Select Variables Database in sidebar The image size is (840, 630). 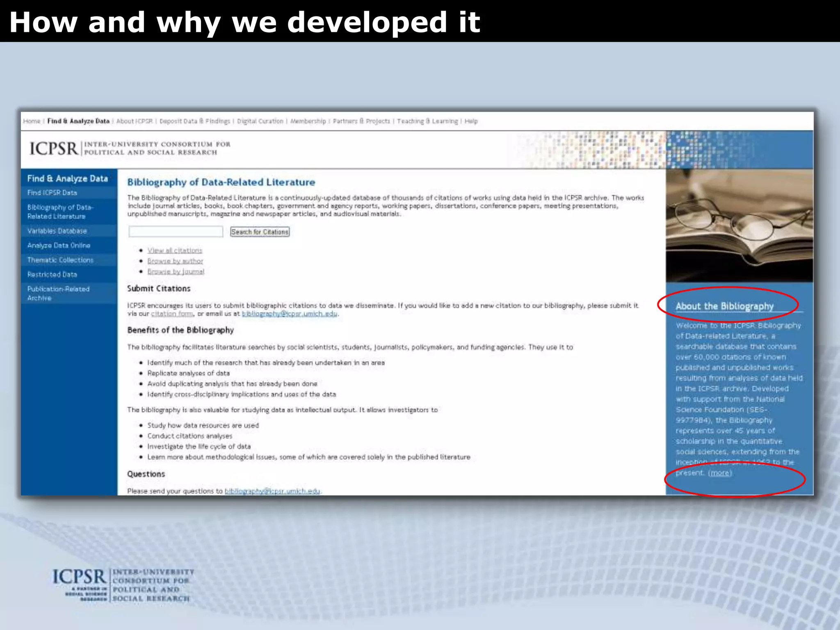pyautogui.click(x=57, y=231)
